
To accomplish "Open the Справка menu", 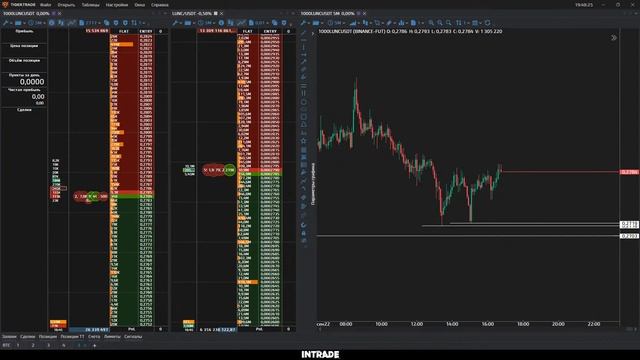I will coord(160,5).
